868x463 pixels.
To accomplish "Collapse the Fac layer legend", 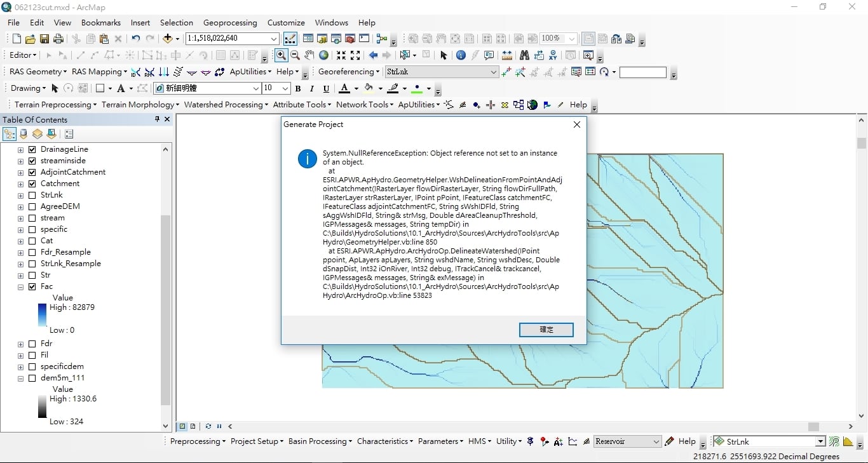I will (x=20, y=286).
